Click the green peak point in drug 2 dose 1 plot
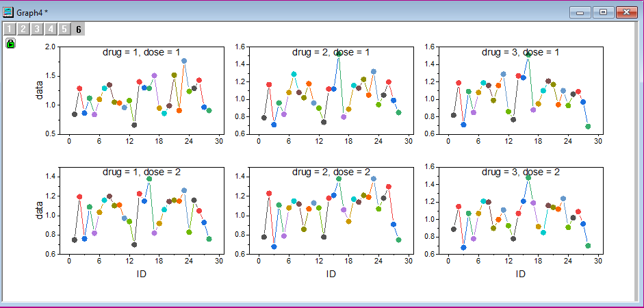 (x=339, y=54)
